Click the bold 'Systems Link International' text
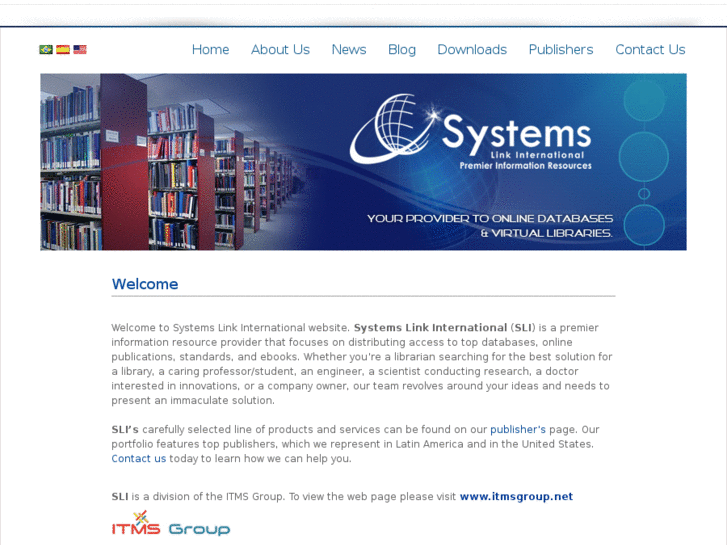This screenshot has width=727, height=545. (430, 327)
